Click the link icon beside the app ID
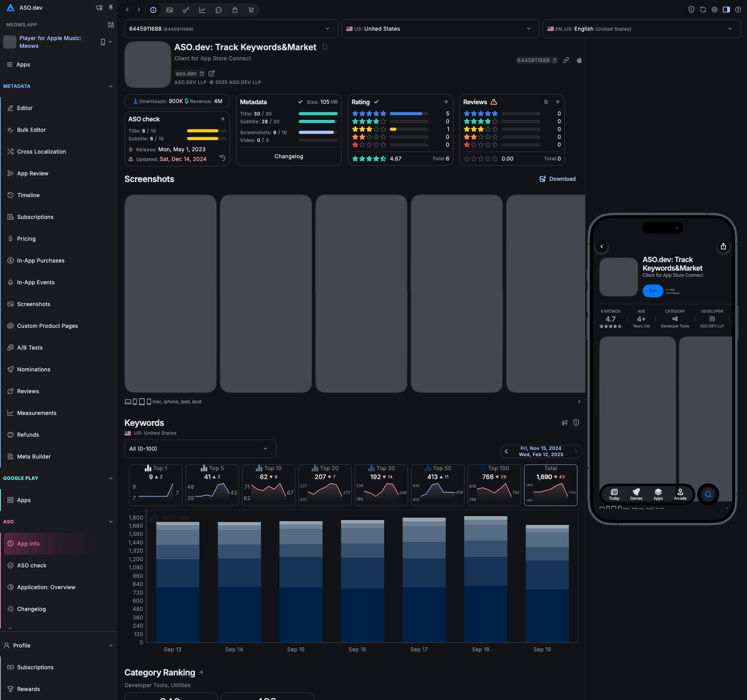747x700 pixels. pyautogui.click(x=566, y=60)
